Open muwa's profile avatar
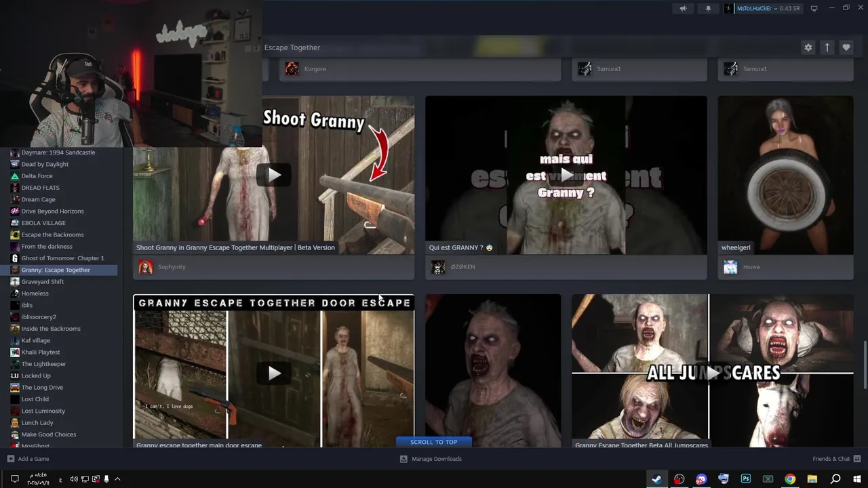Image resolution: width=868 pixels, height=488 pixels. (730, 267)
